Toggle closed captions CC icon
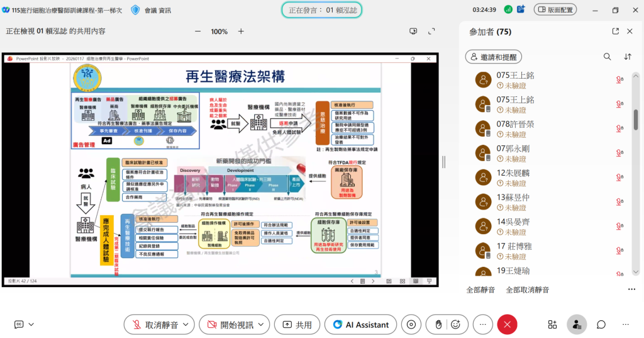Viewport: 644px width, 338px height. click(19, 324)
